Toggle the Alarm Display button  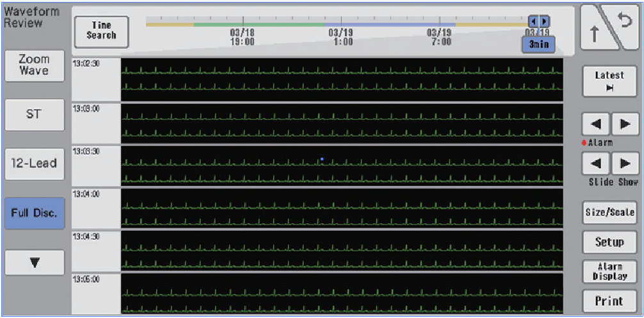609,272
